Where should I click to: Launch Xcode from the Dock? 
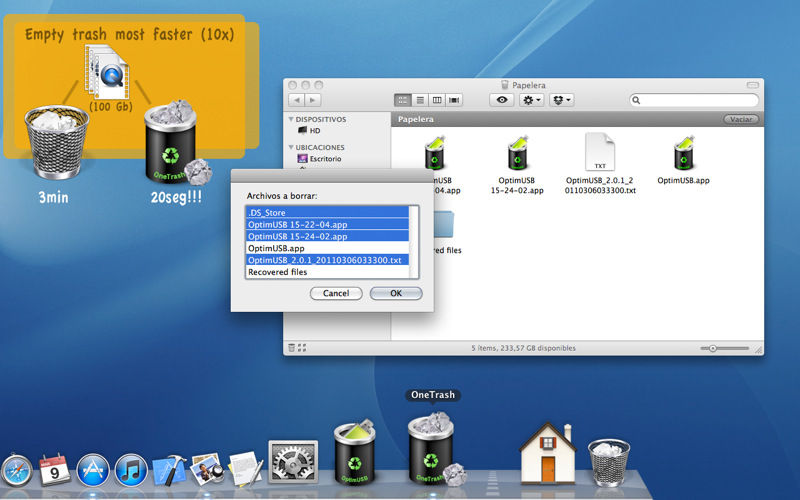coord(170,469)
